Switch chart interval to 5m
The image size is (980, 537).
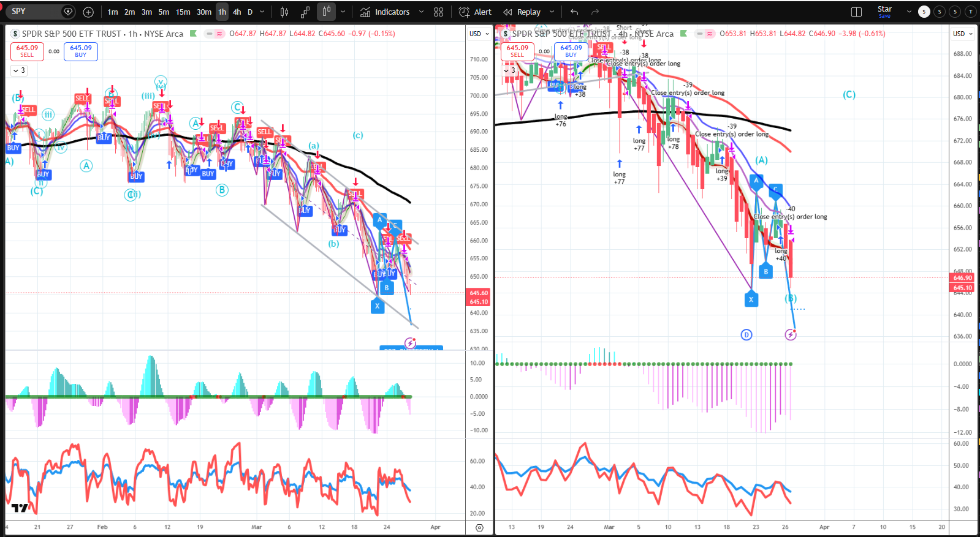(x=164, y=12)
